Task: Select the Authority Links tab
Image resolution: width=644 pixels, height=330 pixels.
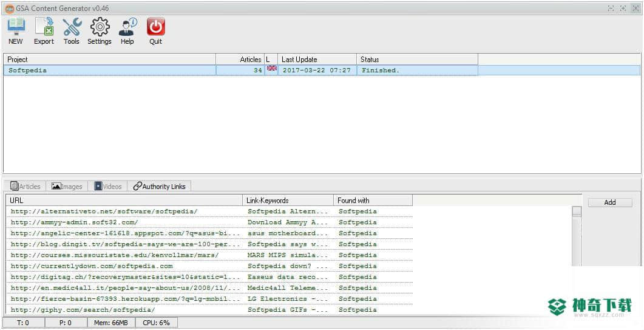Action: [160, 187]
